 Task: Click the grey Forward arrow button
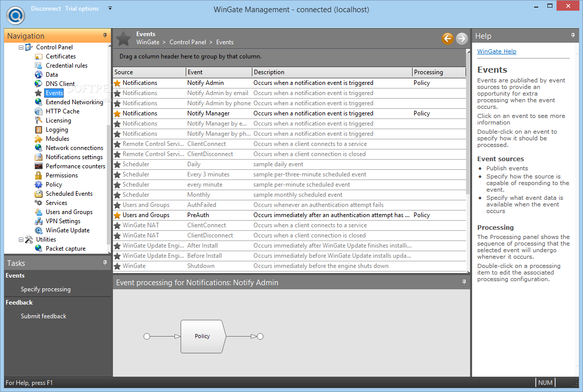[x=461, y=38]
